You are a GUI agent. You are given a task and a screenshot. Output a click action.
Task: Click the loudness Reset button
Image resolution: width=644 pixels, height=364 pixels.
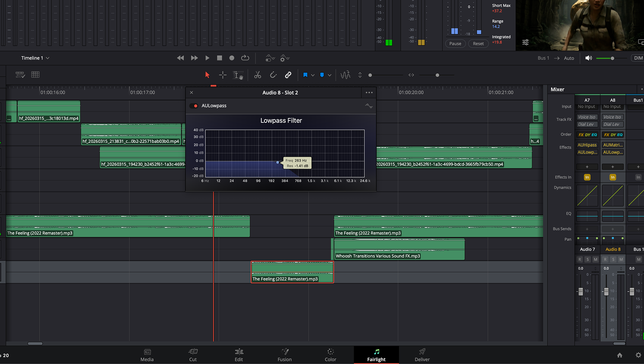(x=478, y=44)
